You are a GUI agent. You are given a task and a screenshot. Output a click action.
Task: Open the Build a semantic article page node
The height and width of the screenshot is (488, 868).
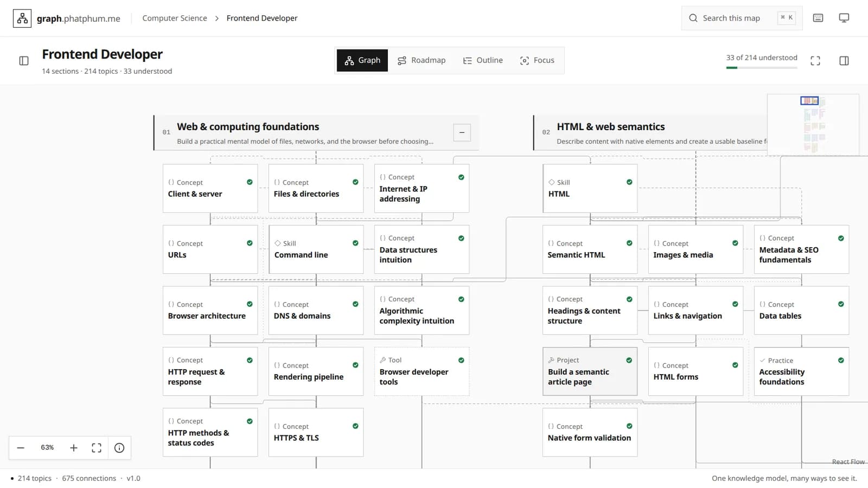coord(590,371)
